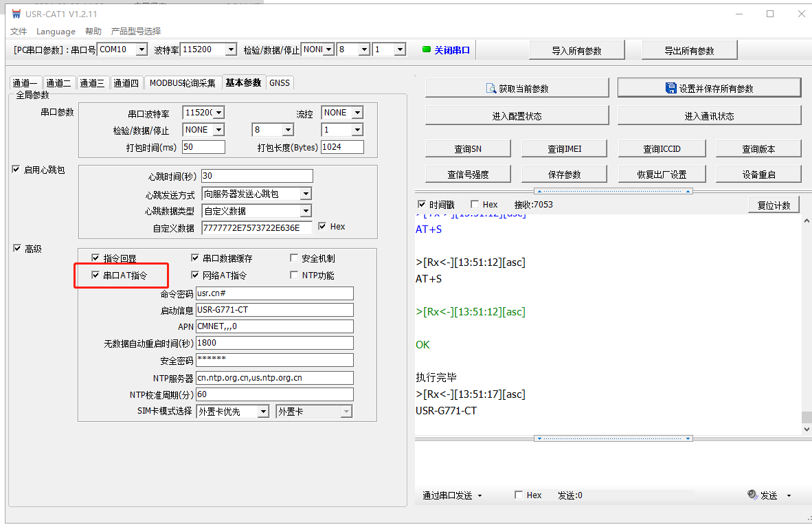This screenshot has width=812, height=527.
Task: Click the green 关闭串口 indicator
Action: [x=426, y=49]
